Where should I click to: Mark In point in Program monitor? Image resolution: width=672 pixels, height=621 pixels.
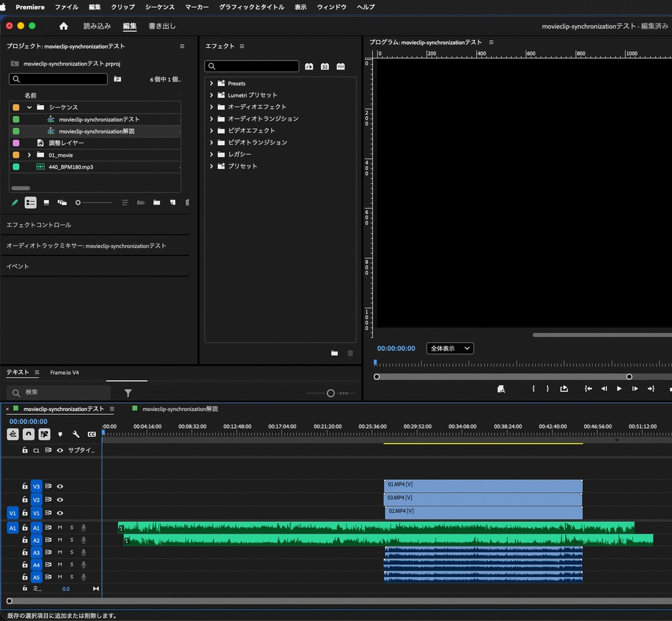tap(534, 389)
